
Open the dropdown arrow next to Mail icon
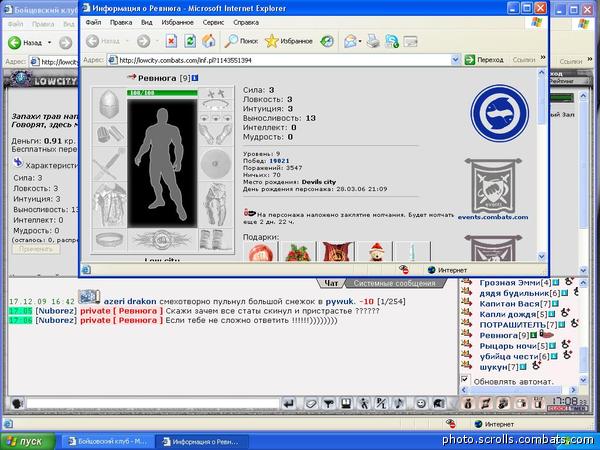(x=360, y=41)
